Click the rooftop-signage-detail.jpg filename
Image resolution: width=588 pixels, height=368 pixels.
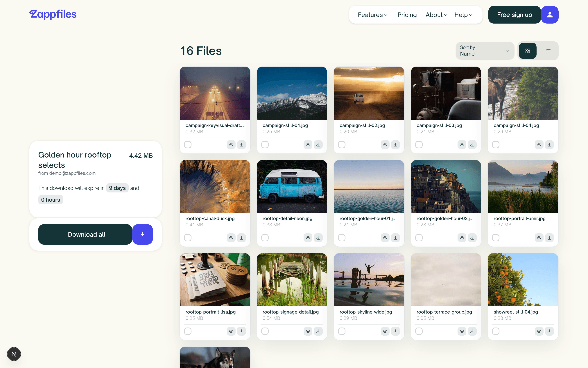point(291,312)
